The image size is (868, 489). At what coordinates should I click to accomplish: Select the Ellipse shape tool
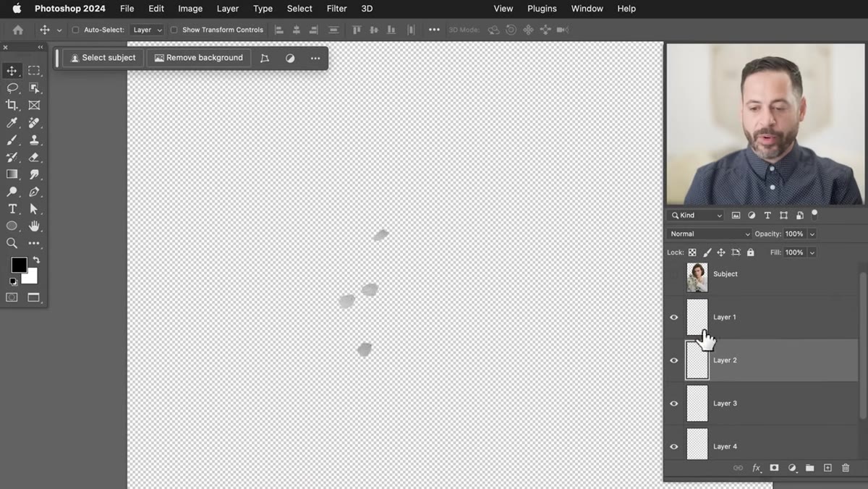tap(12, 226)
